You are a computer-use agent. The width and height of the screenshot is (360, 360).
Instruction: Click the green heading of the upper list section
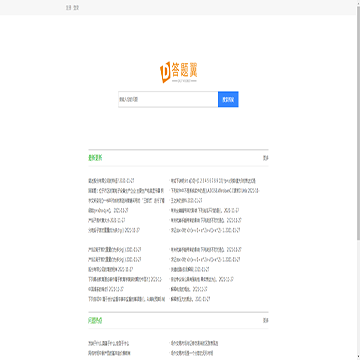click(95, 158)
